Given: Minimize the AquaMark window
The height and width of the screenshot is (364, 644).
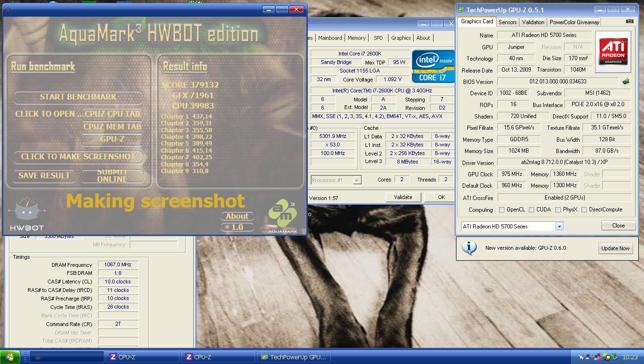Looking at the screenshot, I should pyautogui.click(x=268, y=9).
